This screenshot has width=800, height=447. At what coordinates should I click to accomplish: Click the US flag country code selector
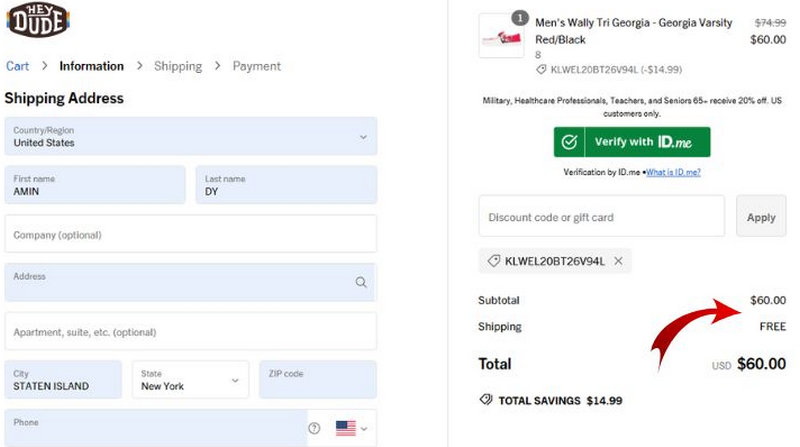tap(345, 428)
